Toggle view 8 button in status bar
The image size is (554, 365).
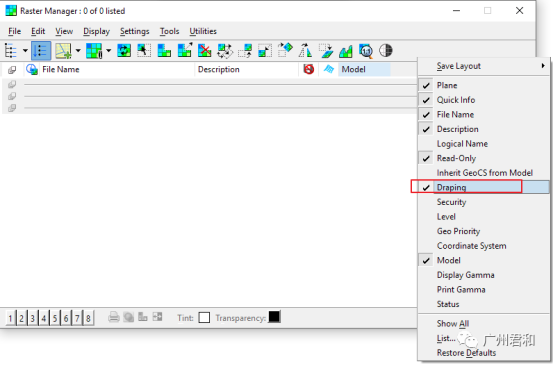click(88, 318)
